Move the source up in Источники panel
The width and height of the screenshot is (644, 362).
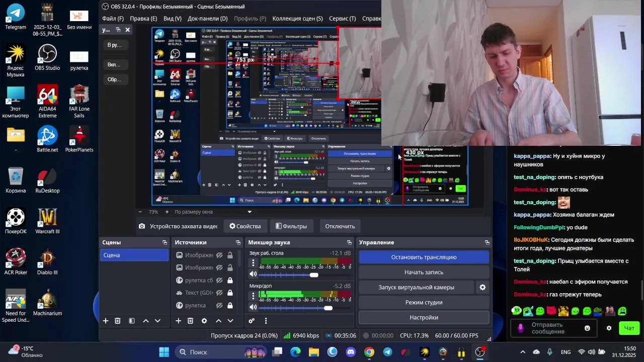pyautogui.click(x=218, y=321)
